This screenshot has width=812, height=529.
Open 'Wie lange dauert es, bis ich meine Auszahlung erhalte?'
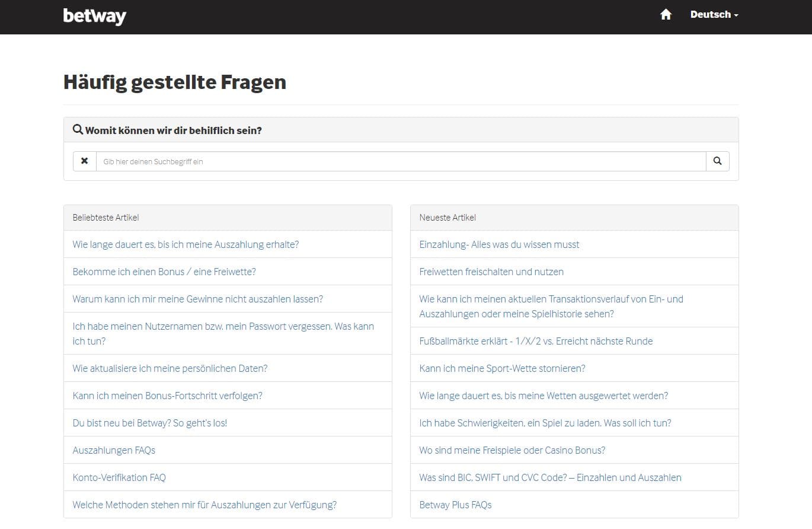click(186, 244)
